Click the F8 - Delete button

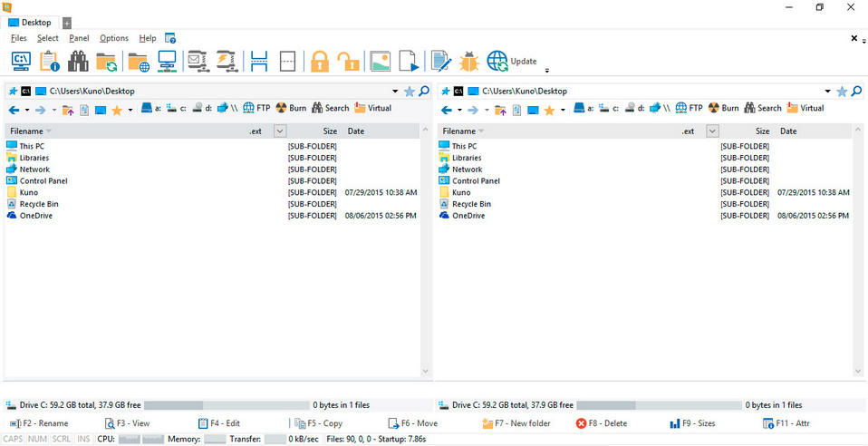(x=602, y=423)
